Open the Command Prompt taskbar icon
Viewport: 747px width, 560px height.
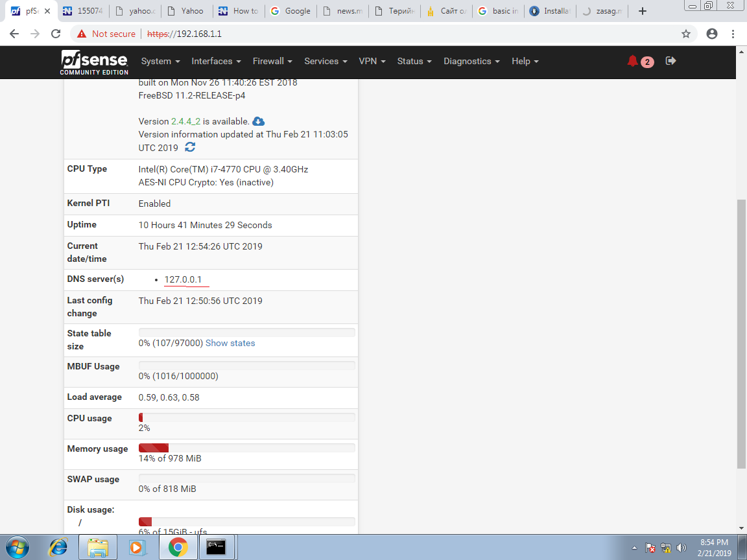coord(217,547)
